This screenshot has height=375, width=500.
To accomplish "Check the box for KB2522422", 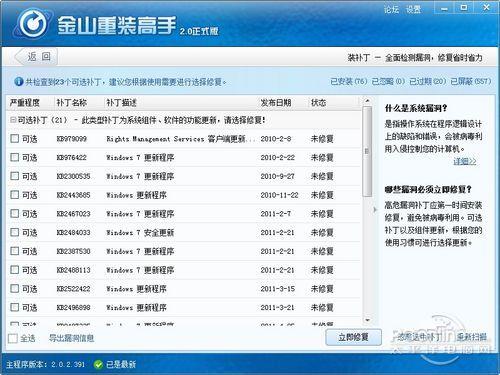I will click(x=14, y=288).
